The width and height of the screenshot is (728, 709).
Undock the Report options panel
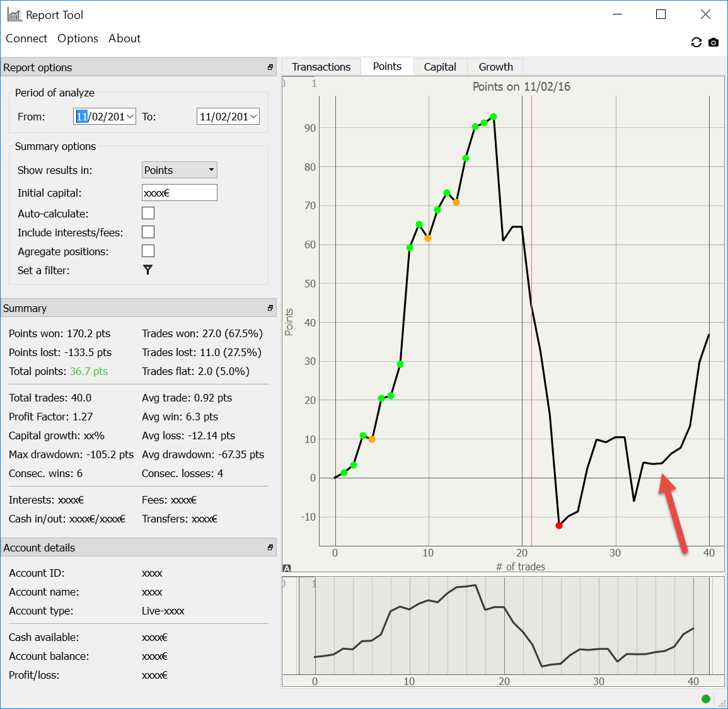(x=270, y=67)
